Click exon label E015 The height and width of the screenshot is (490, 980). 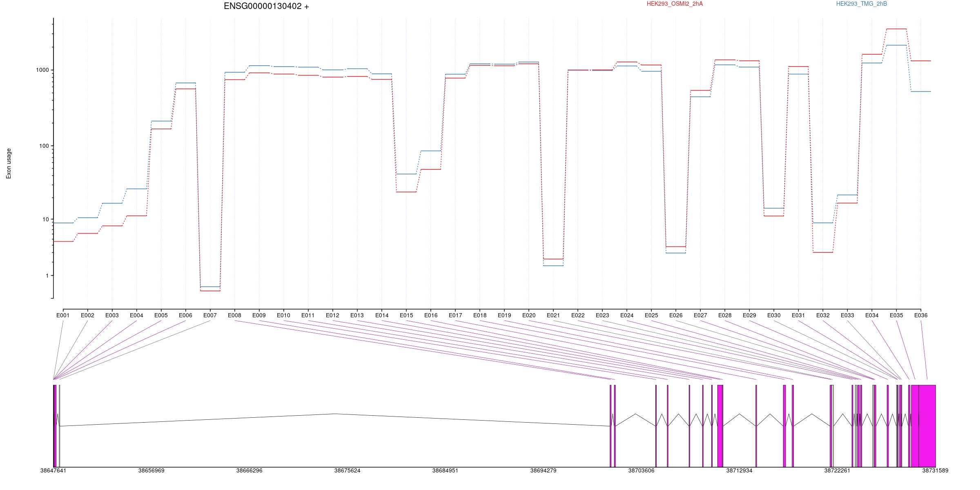tap(406, 315)
